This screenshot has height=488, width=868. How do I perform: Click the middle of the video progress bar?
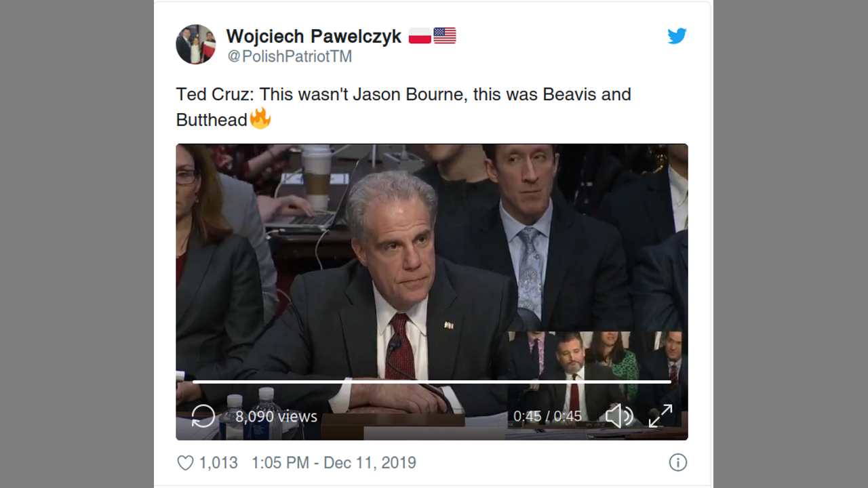(432, 382)
